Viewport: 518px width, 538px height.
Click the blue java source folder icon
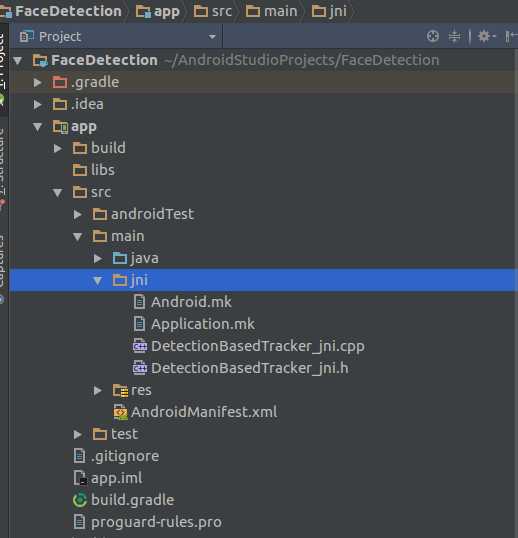120,258
